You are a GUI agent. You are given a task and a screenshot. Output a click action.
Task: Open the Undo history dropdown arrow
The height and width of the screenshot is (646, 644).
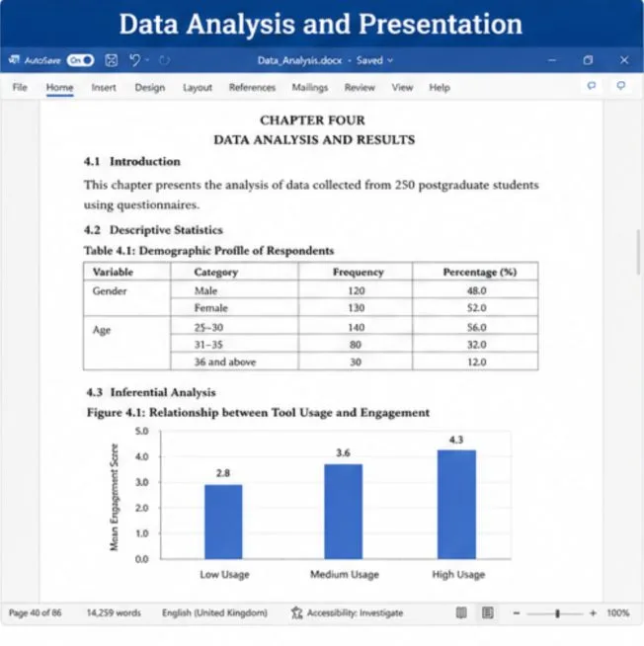(x=147, y=60)
